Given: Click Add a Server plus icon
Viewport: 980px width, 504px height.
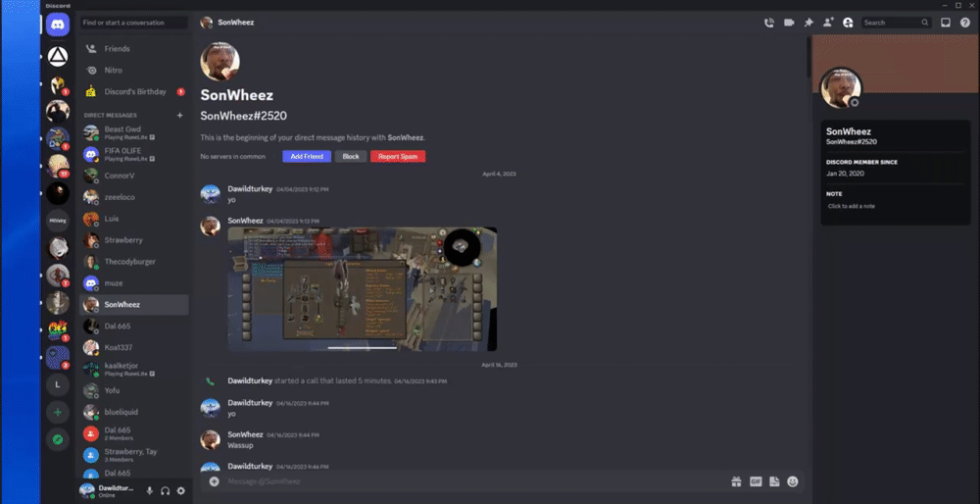Looking at the screenshot, I should tap(58, 412).
